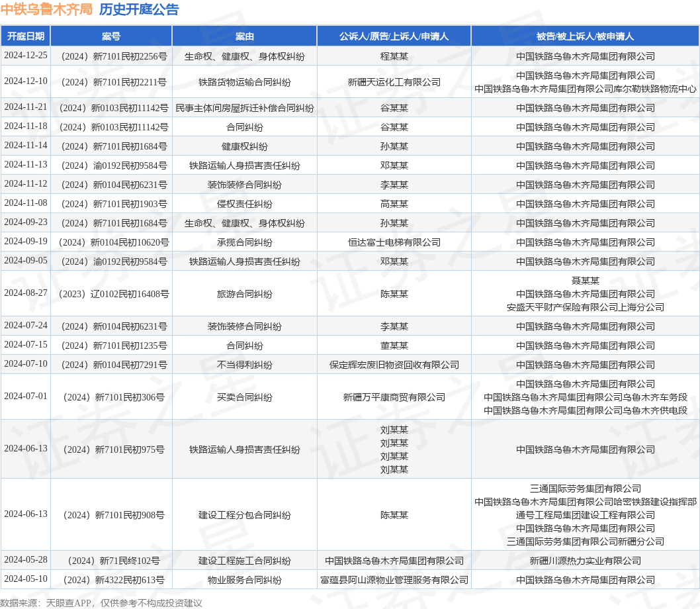Click cause 承揽合同纠纷
This screenshot has height=609, width=700.
click(245, 243)
